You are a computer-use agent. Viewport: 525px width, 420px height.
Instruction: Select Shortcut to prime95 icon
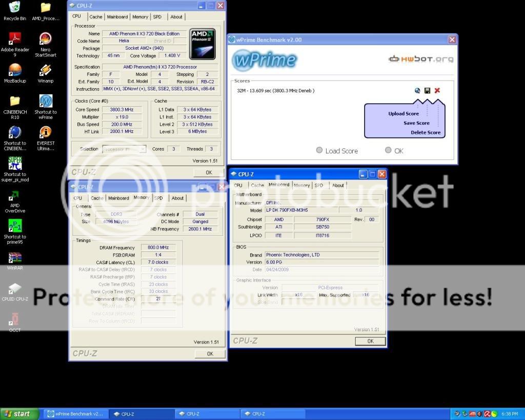coord(15,232)
